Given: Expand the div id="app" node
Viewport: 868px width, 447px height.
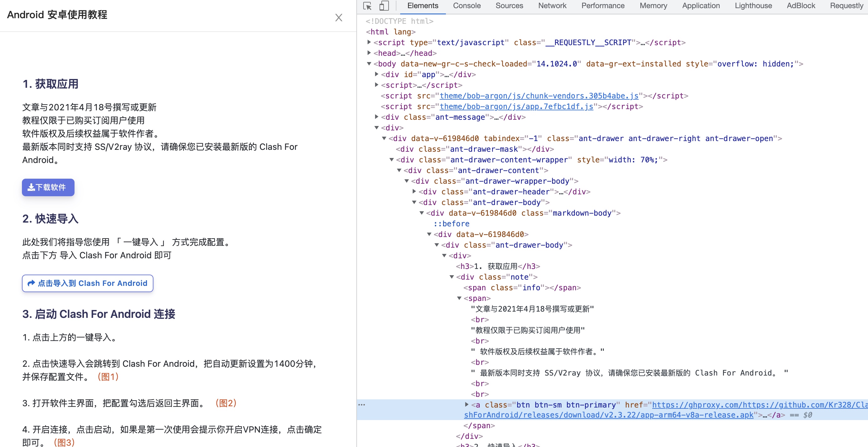Looking at the screenshot, I should (x=377, y=74).
